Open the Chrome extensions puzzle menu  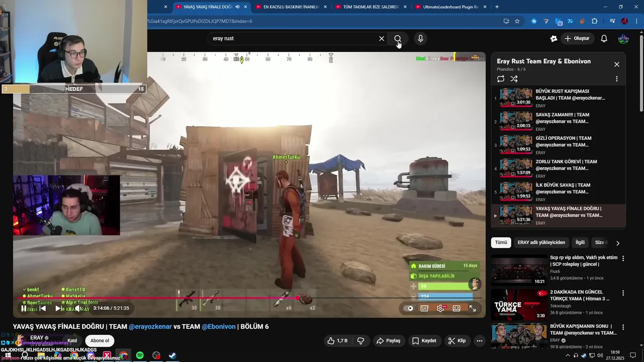pyautogui.click(x=595, y=21)
